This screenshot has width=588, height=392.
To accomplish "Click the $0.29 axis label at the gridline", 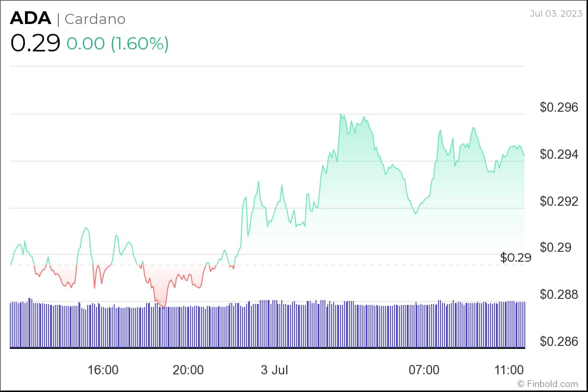I will (x=555, y=247).
